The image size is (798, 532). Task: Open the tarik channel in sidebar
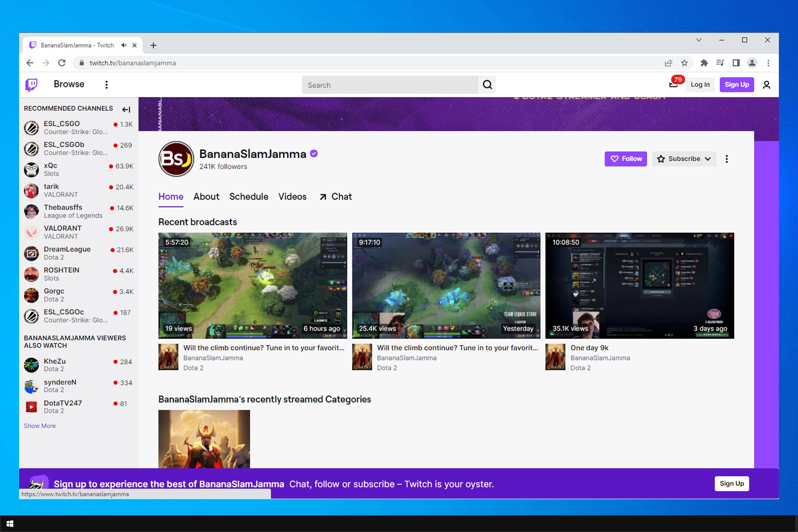pyautogui.click(x=79, y=190)
